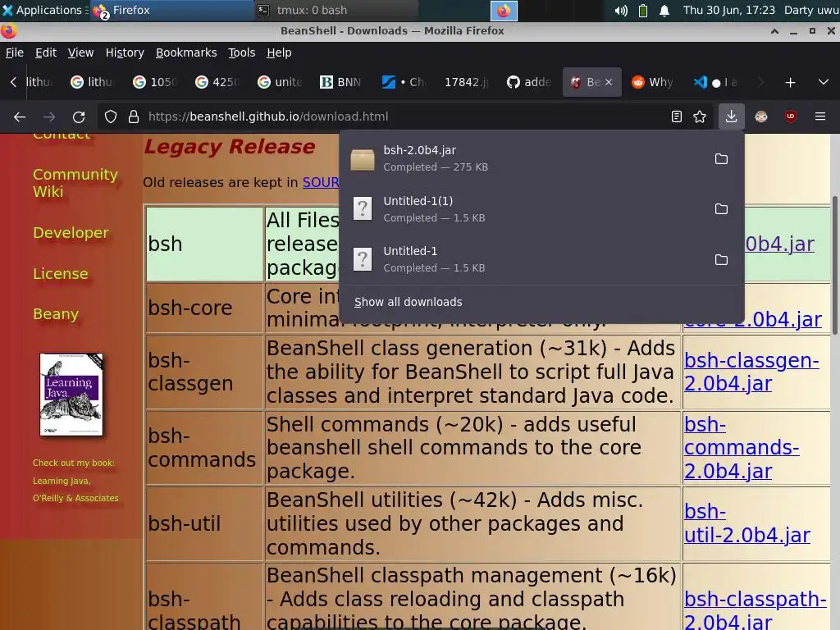Click Show all downloads

tap(409, 302)
